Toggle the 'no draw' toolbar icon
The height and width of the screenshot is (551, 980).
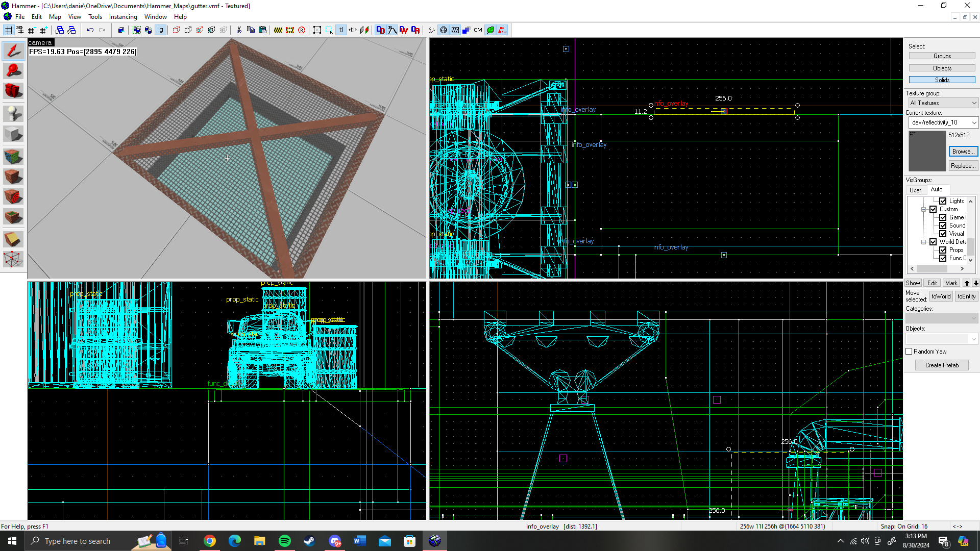(502, 30)
